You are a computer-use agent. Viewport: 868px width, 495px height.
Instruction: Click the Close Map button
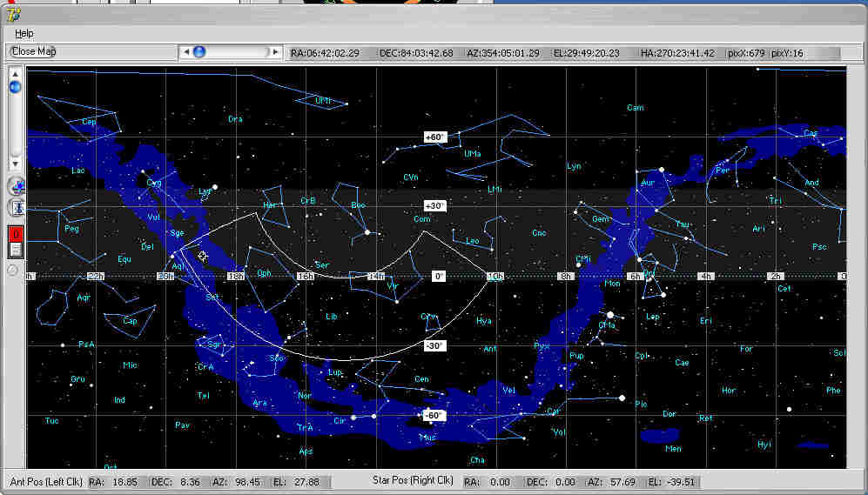(34, 51)
